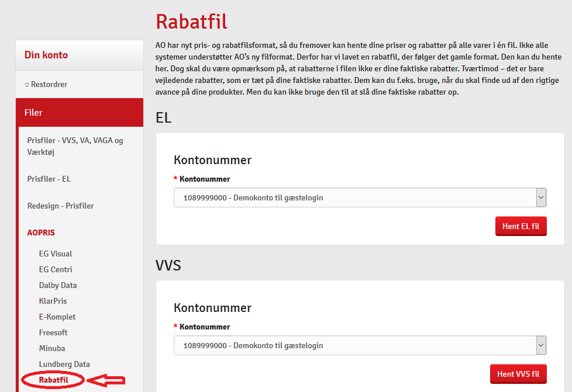Open Prisfiler - VVS, VA, VAGA og Værktøj

pos(75,146)
